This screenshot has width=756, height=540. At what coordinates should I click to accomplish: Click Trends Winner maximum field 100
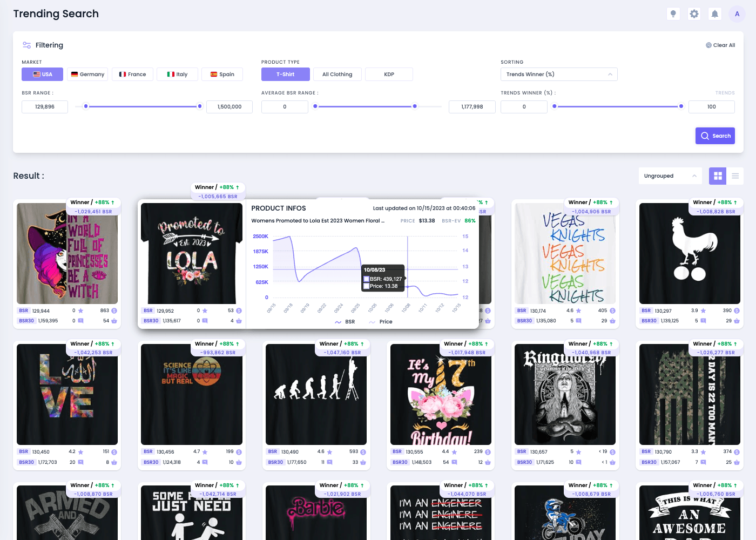click(x=712, y=107)
